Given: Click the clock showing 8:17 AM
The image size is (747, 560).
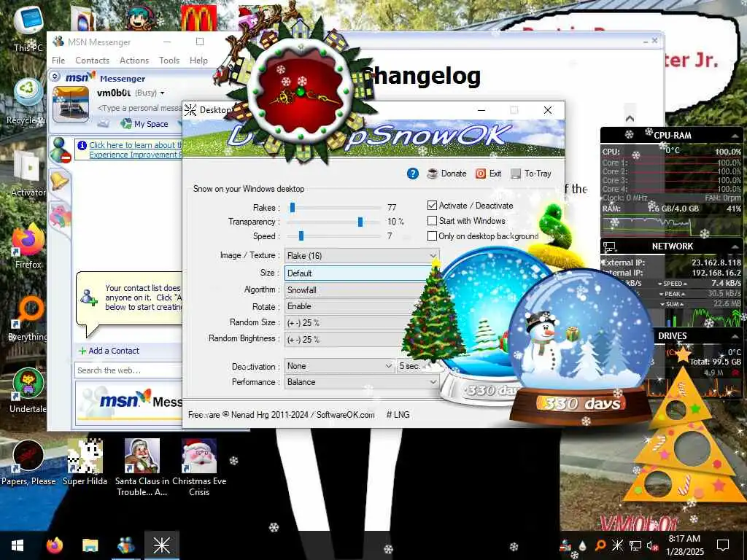Looking at the screenshot, I should pos(684,539).
